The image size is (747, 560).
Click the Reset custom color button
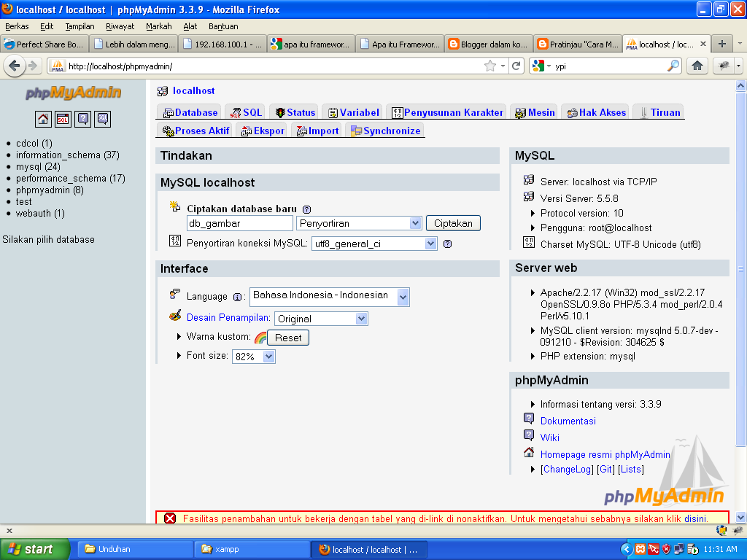(288, 338)
